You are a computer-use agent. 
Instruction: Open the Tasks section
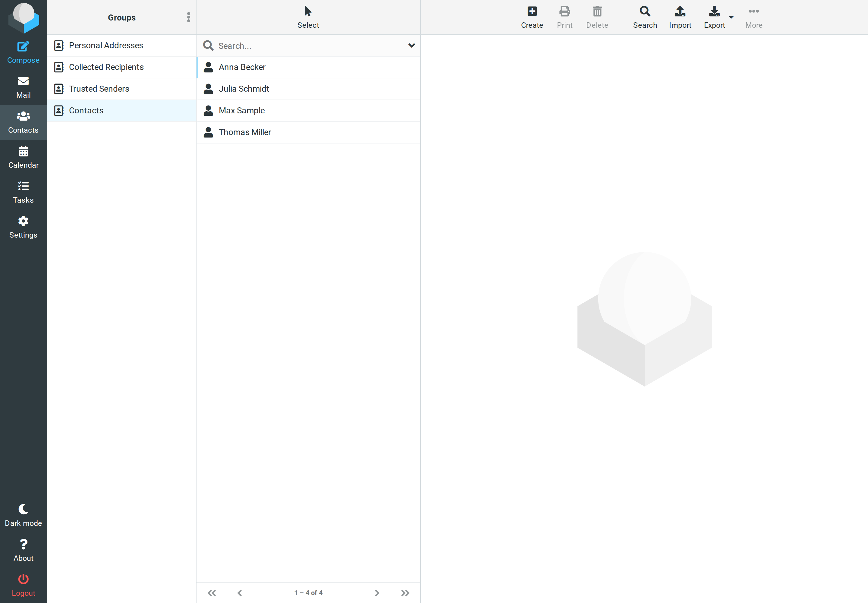pyautogui.click(x=23, y=192)
